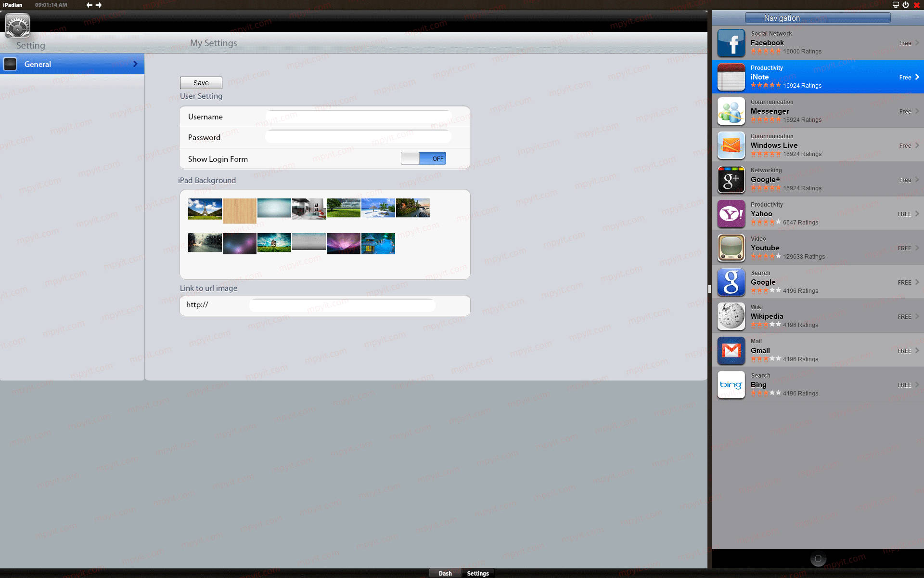
Task: Open the Google search icon
Action: tap(731, 282)
